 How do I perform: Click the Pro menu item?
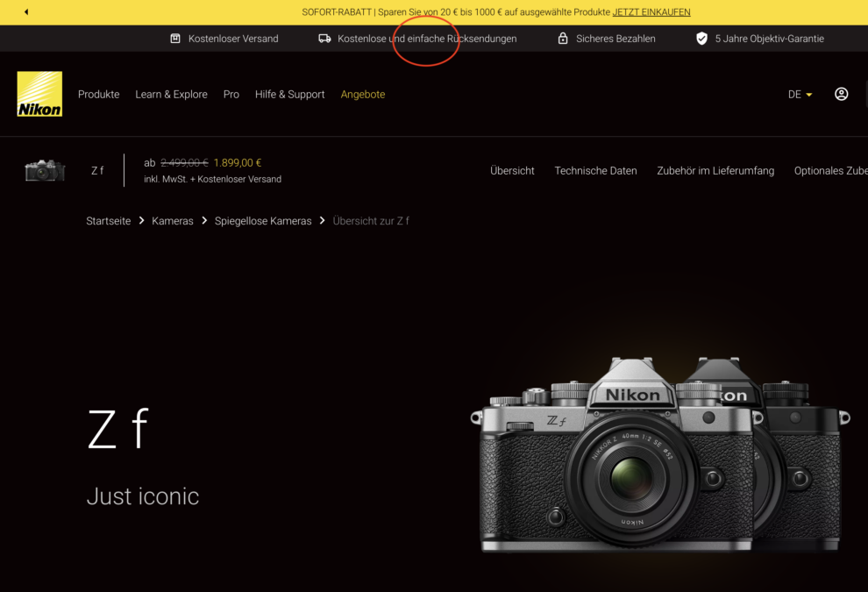(x=231, y=95)
